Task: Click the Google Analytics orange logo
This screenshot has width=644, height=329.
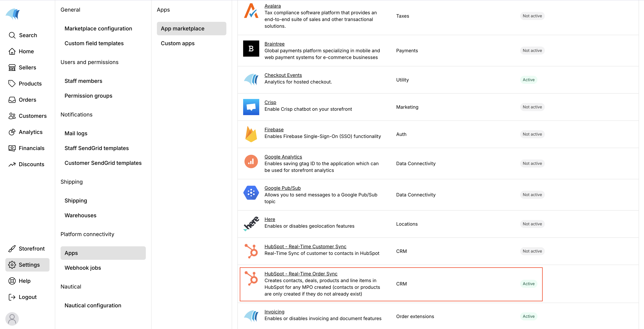Action: pos(251,161)
